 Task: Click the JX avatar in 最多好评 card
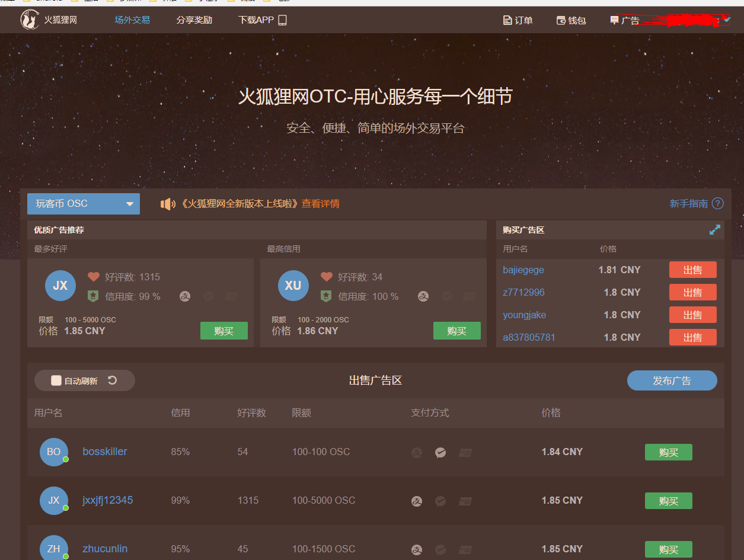pyautogui.click(x=60, y=285)
